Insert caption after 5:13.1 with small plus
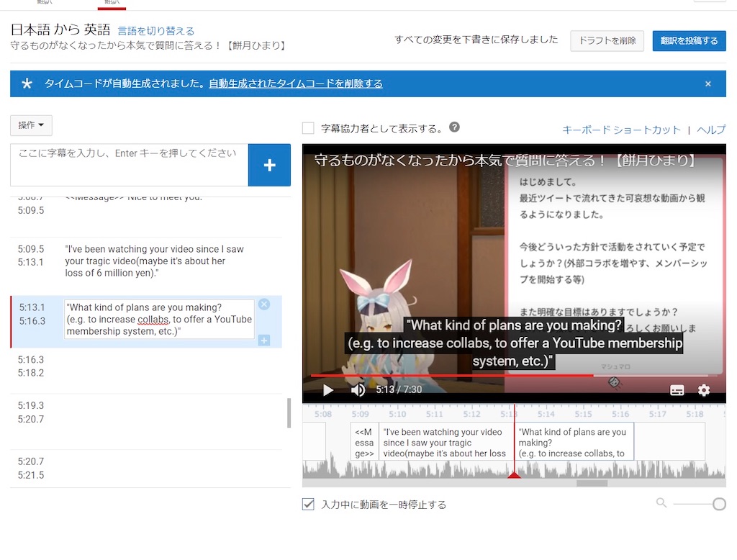 click(x=264, y=340)
